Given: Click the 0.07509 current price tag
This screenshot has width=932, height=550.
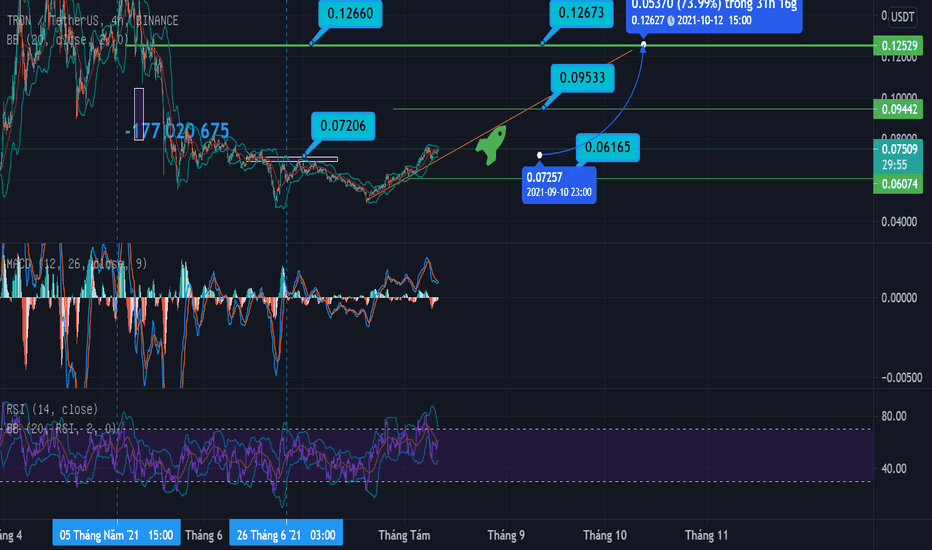Looking at the screenshot, I should (898, 156).
